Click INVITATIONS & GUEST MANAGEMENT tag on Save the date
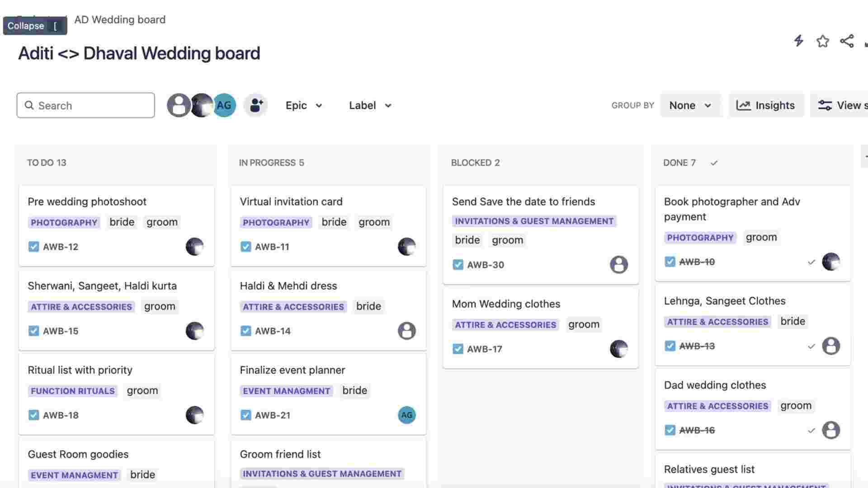This screenshot has height=488, width=868. pos(534,221)
